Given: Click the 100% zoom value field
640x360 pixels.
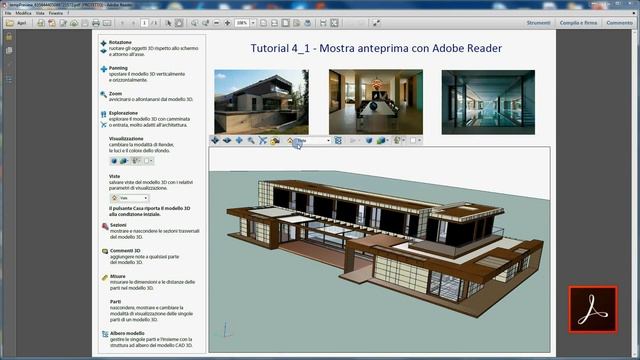Looking at the screenshot, I should point(242,23).
